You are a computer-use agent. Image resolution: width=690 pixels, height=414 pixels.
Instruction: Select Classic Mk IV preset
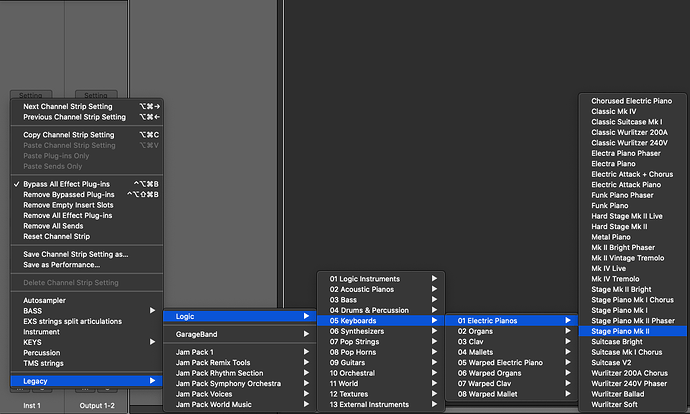pyautogui.click(x=633, y=111)
